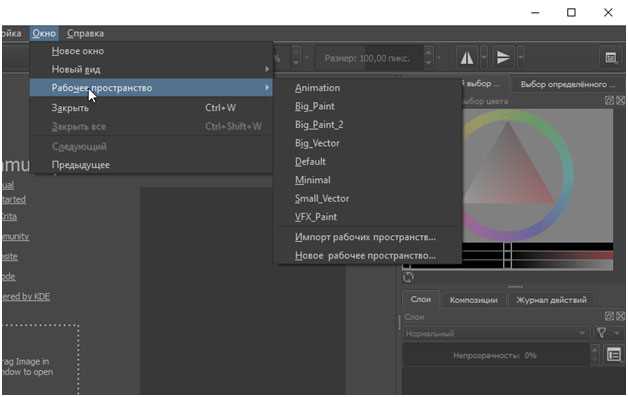Click the vertical mirror tool icon
Screen dimensions: 628x397
pos(503,57)
